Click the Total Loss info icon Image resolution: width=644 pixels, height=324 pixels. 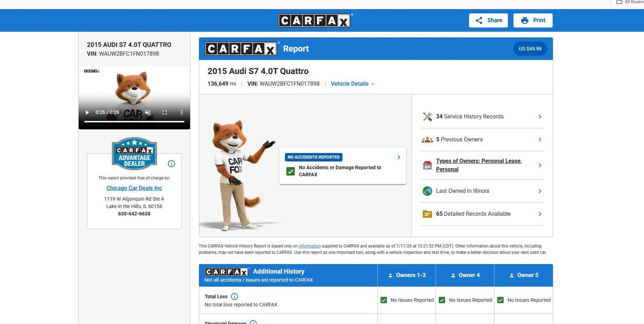point(235,297)
